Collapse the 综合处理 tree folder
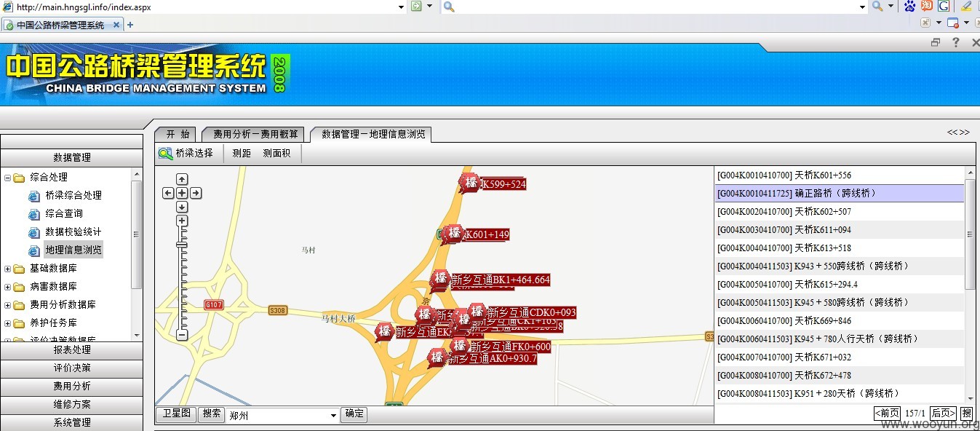 (x=7, y=177)
